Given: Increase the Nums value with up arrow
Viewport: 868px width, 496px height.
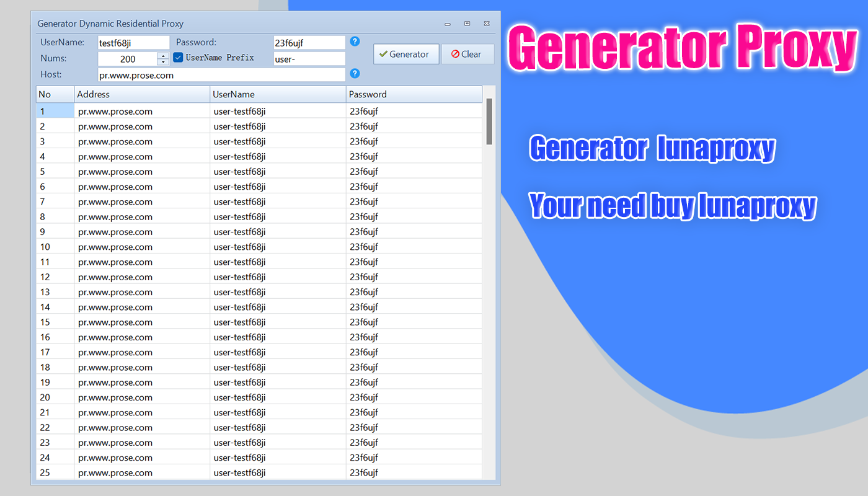Looking at the screenshot, I should 163,55.
